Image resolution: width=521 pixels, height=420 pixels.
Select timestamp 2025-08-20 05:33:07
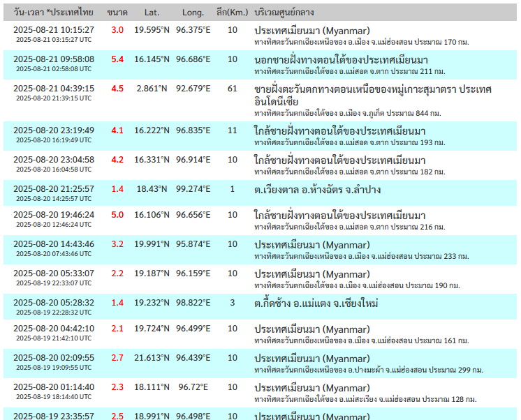point(54,273)
